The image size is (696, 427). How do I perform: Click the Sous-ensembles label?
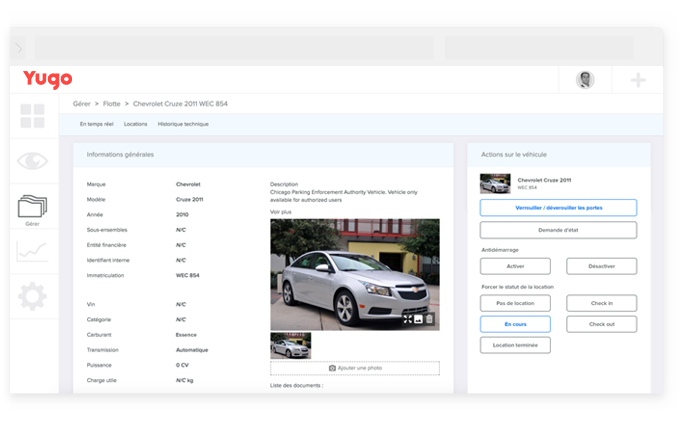point(107,230)
